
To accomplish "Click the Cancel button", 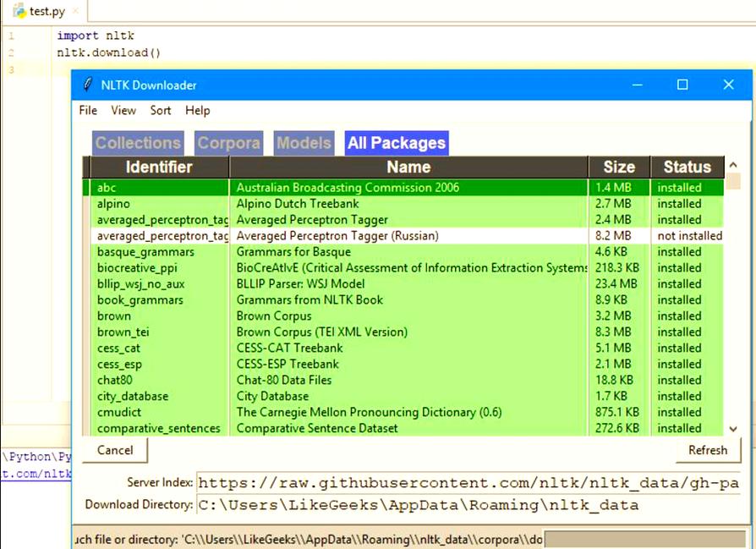I will pyautogui.click(x=115, y=450).
